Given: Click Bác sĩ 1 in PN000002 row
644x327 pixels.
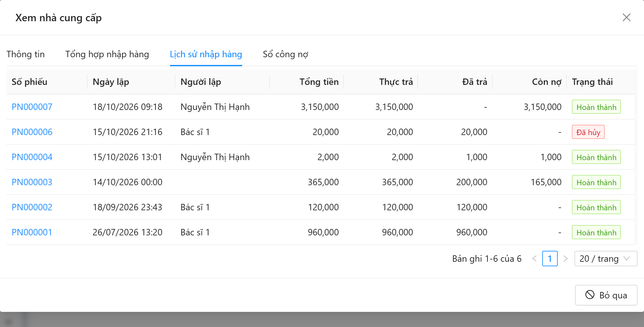Looking at the screenshot, I should pos(195,207).
